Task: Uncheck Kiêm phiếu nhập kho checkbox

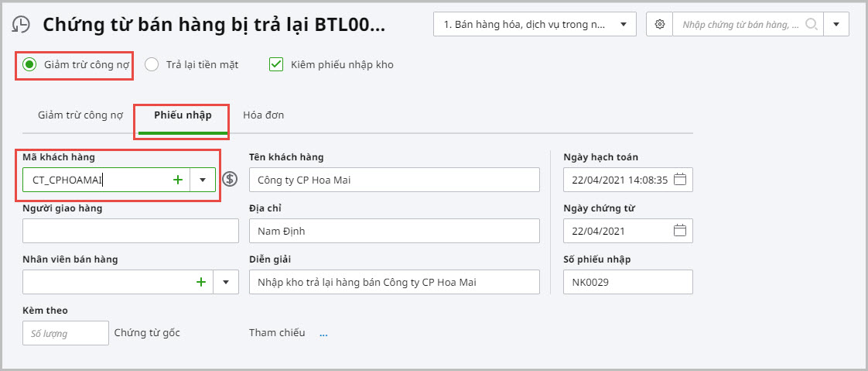Action: click(x=276, y=64)
